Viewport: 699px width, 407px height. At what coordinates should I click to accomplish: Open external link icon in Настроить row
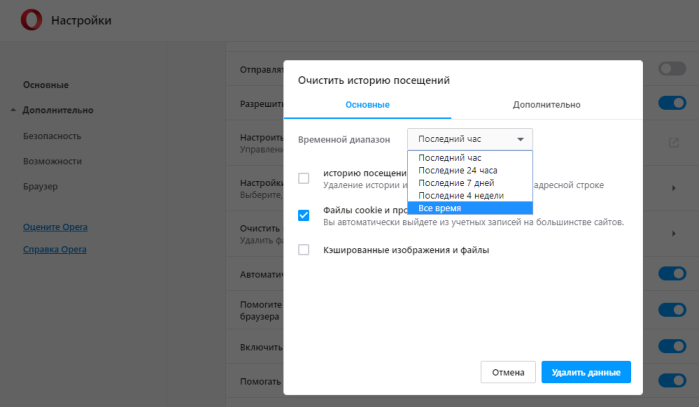(673, 143)
